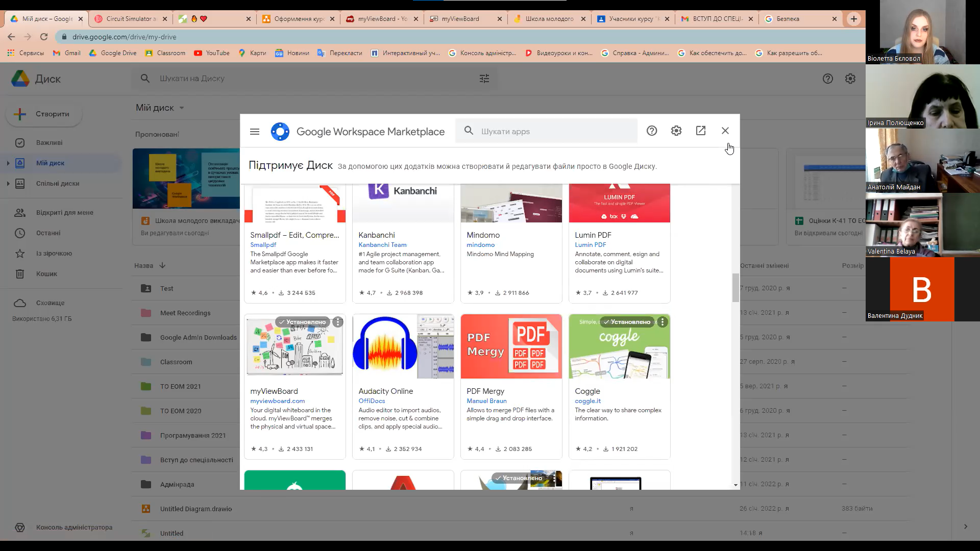
Task: Toggle sort direction arrow next to Назва
Action: click(162, 265)
